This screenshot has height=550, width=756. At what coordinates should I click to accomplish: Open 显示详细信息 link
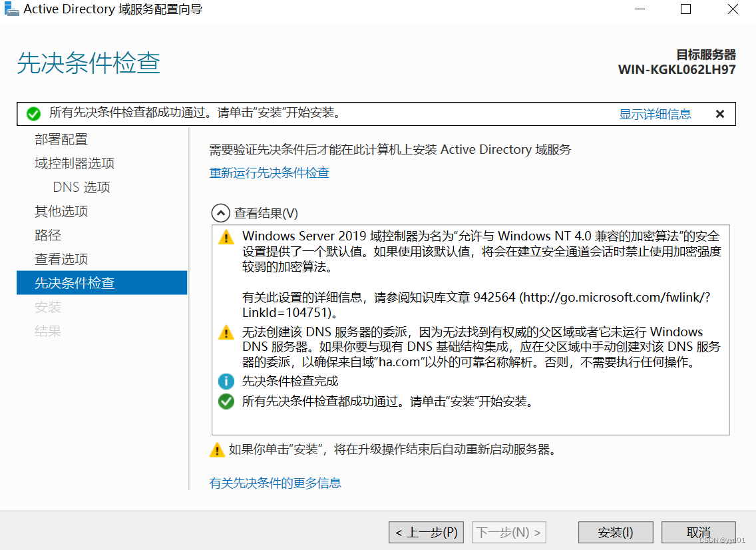click(655, 114)
